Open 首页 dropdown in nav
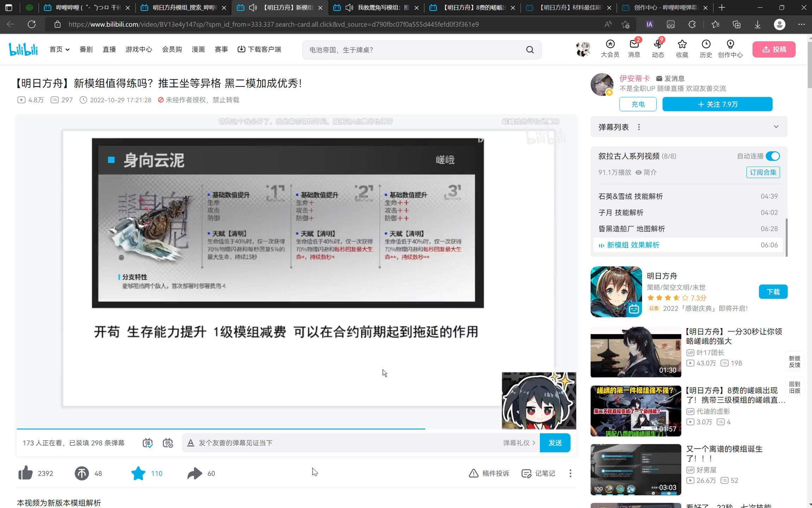This screenshot has height=508, width=812. (x=60, y=49)
